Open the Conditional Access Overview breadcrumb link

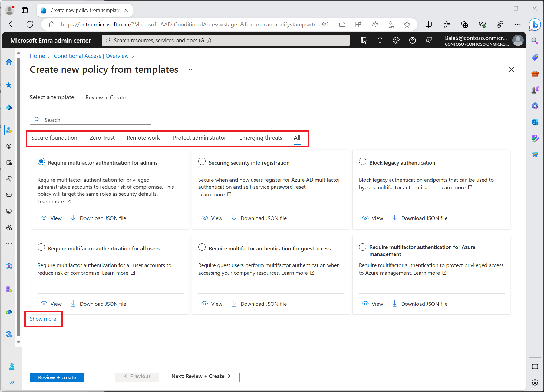click(x=91, y=56)
